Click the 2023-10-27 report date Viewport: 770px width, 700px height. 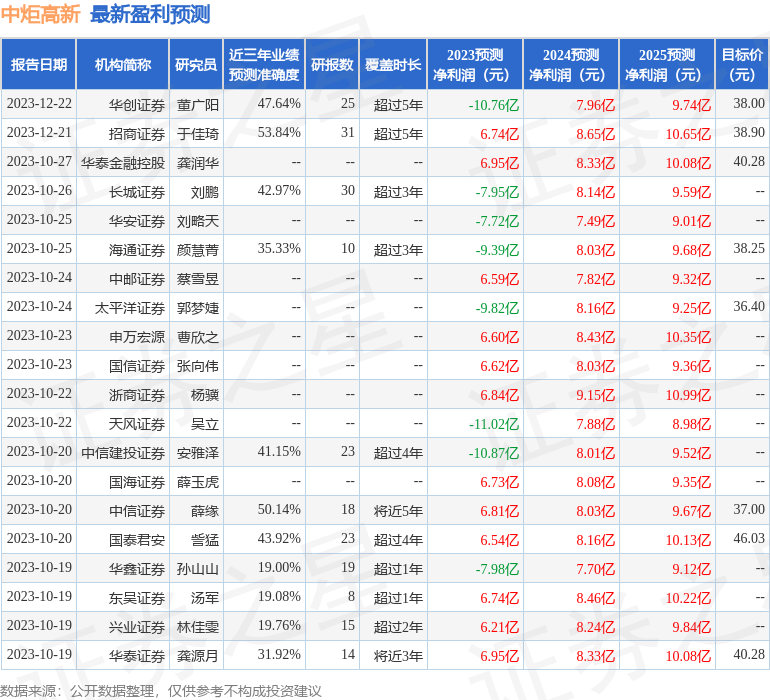point(39,162)
